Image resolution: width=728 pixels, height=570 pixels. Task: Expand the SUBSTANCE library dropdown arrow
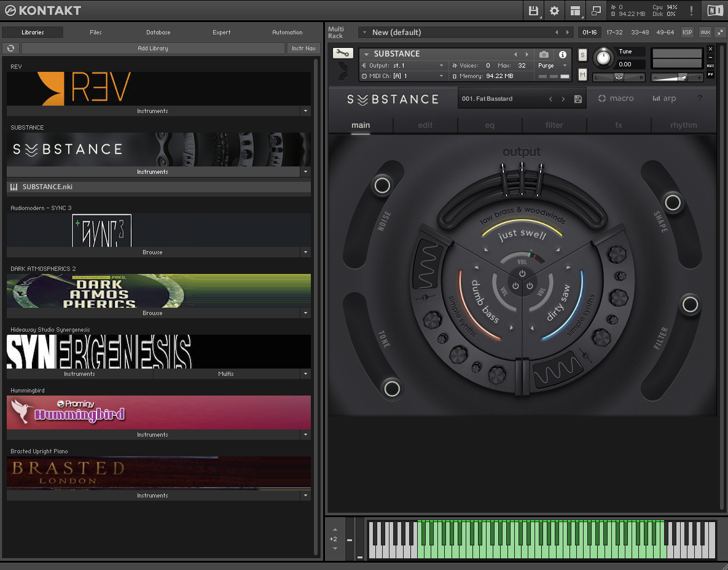pos(305,172)
